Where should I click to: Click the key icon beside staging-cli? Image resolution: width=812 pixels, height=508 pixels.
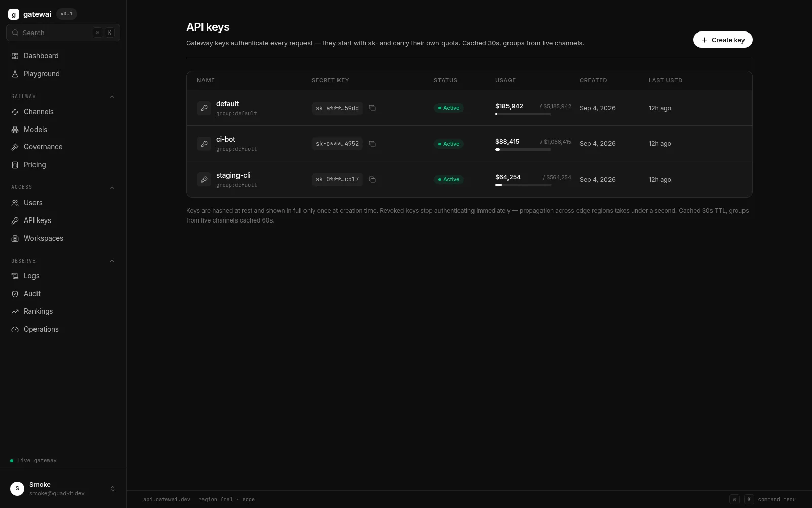click(x=204, y=179)
